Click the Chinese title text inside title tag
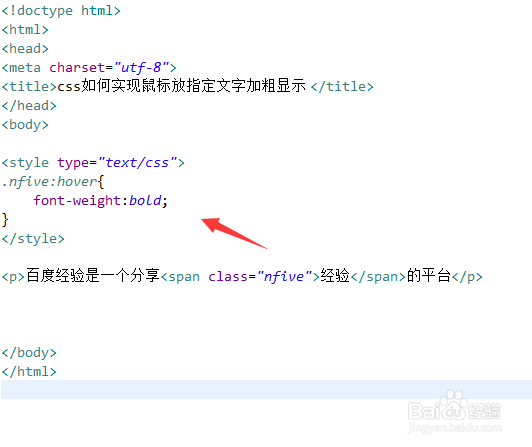532x447 pixels. (182, 86)
